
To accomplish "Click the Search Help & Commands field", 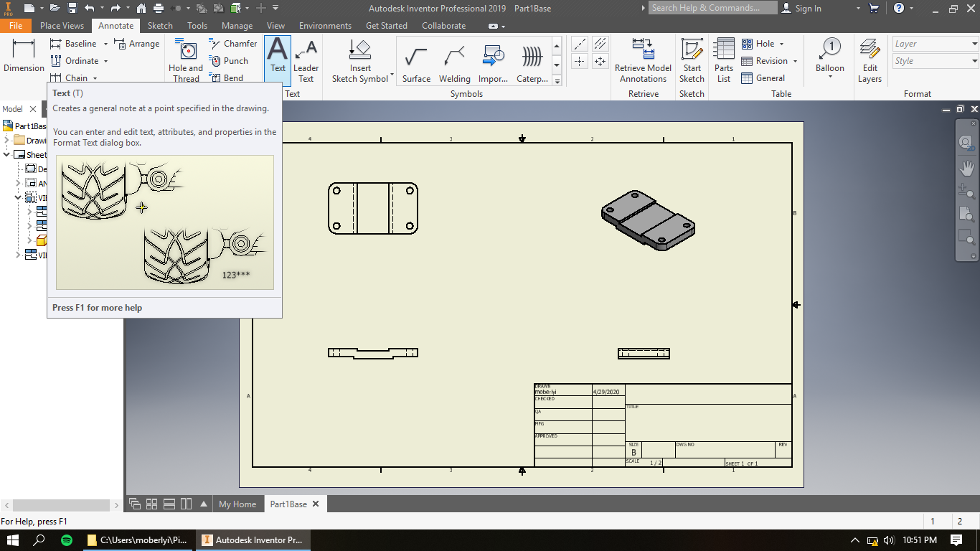I will click(x=713, y=8).
